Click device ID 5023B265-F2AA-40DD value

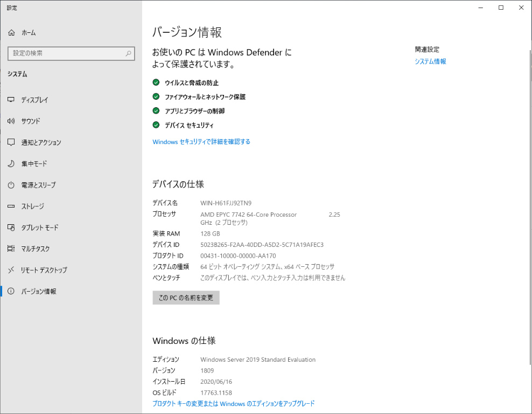tap(262, 245)
